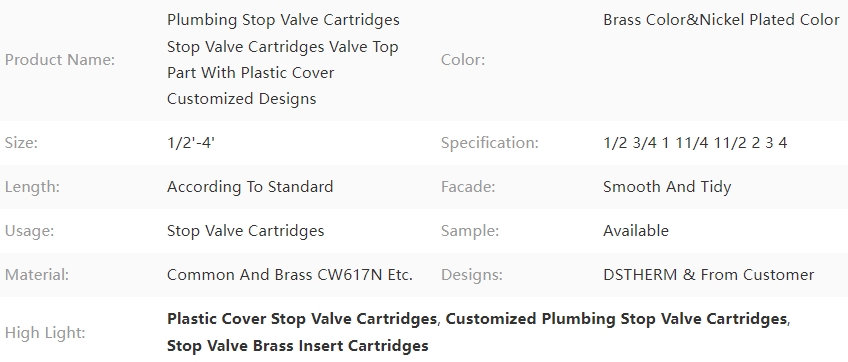Open Customized Plumbing Stop Valve Cartridges highlight

click(616, 319)
